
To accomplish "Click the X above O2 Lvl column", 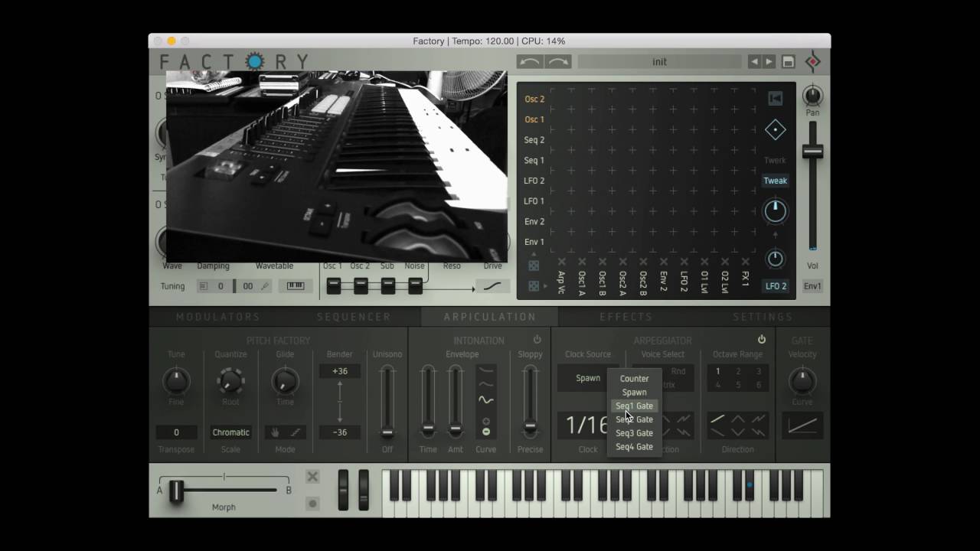I will tap(724, 262).
